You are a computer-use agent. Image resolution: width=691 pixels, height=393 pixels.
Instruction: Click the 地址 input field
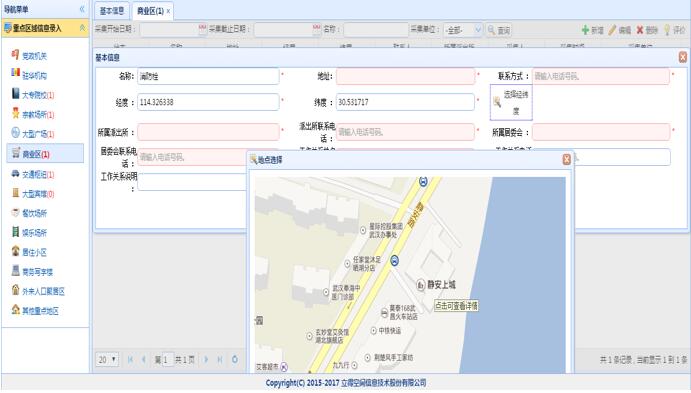pos(405,76)
